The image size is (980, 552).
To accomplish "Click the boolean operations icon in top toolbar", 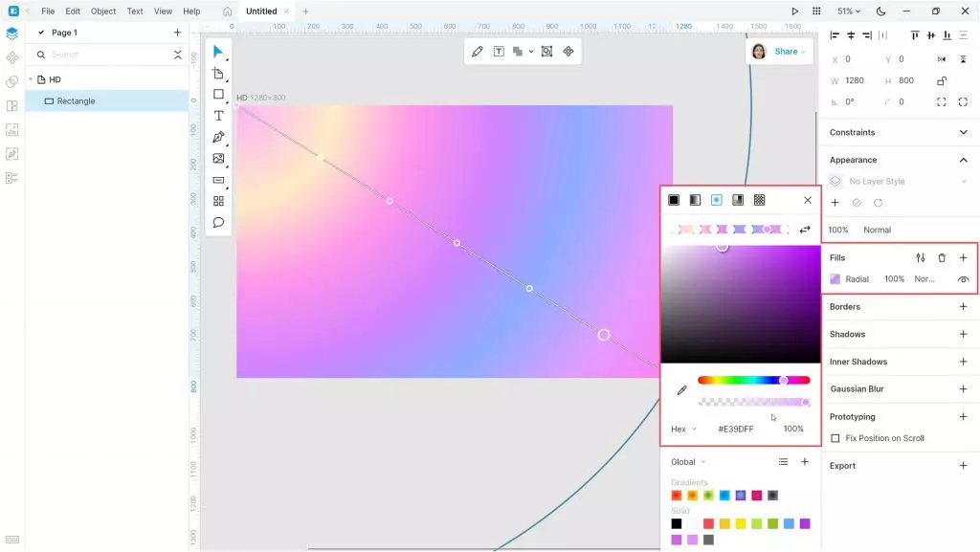I will click(518, 52).
